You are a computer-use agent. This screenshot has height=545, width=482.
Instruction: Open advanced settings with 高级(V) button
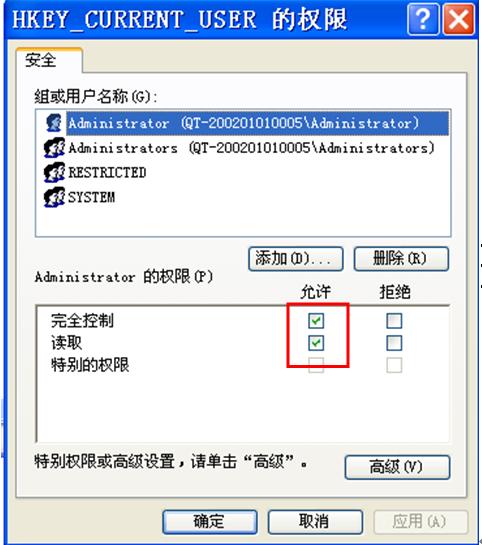tap(397, 467)
